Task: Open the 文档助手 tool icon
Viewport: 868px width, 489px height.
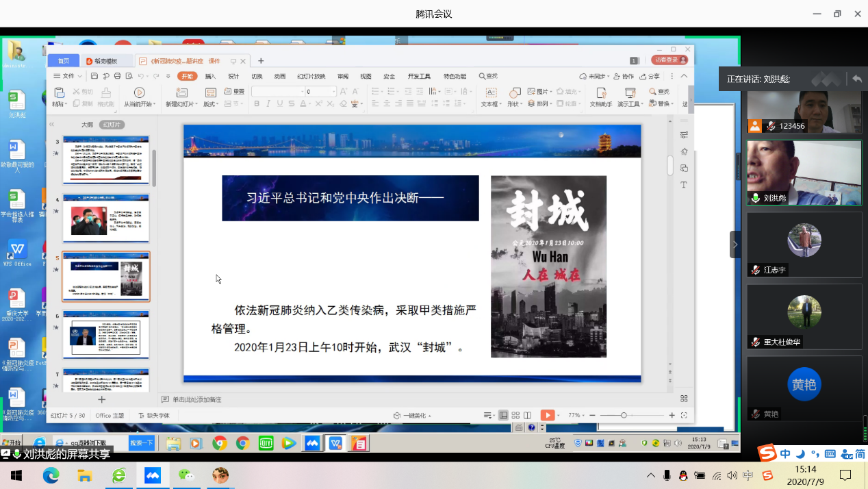Action: click(600, 92)
